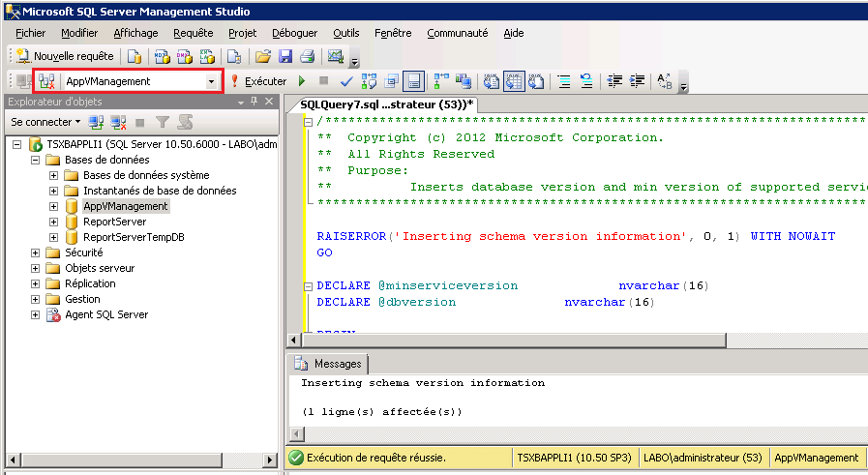Open standard toolbar overflow options arrow

[x=355, y=61]
